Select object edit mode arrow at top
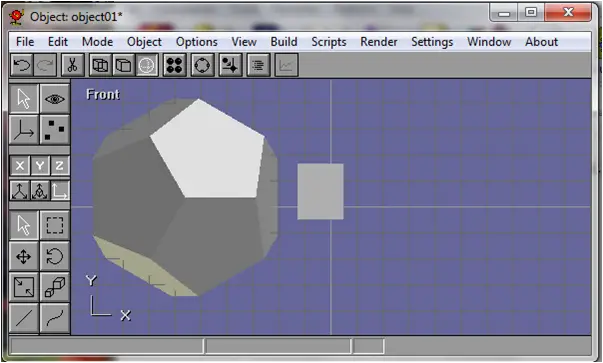Image resolution: width=603 pixels, height=363 pixels. 24,99
